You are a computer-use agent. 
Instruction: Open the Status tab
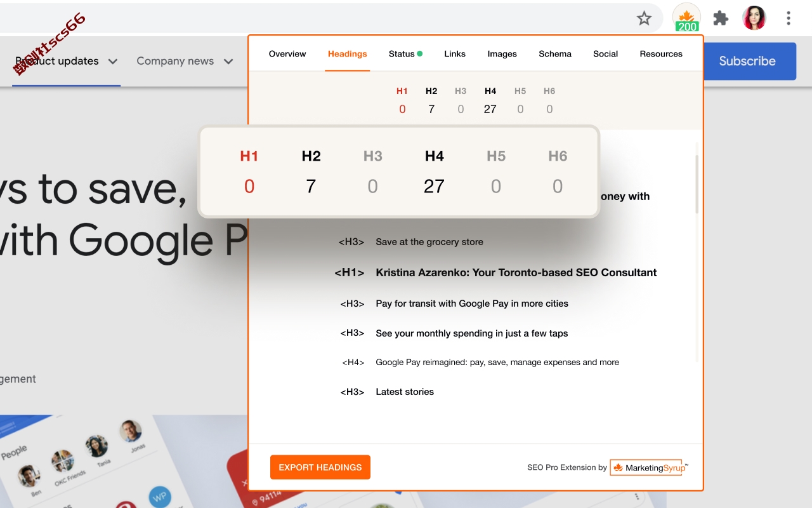[x=405, y=54]
